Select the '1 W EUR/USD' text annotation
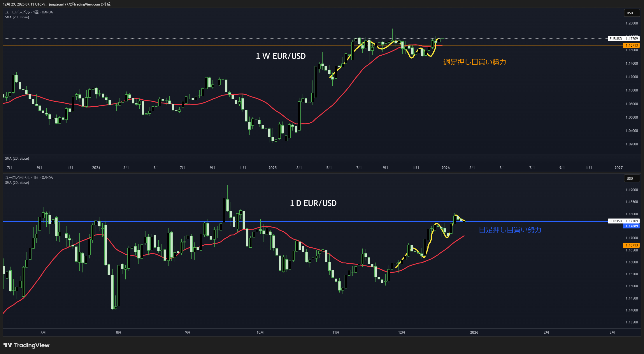This screenshot has height=354, width=644. point(280,56)
